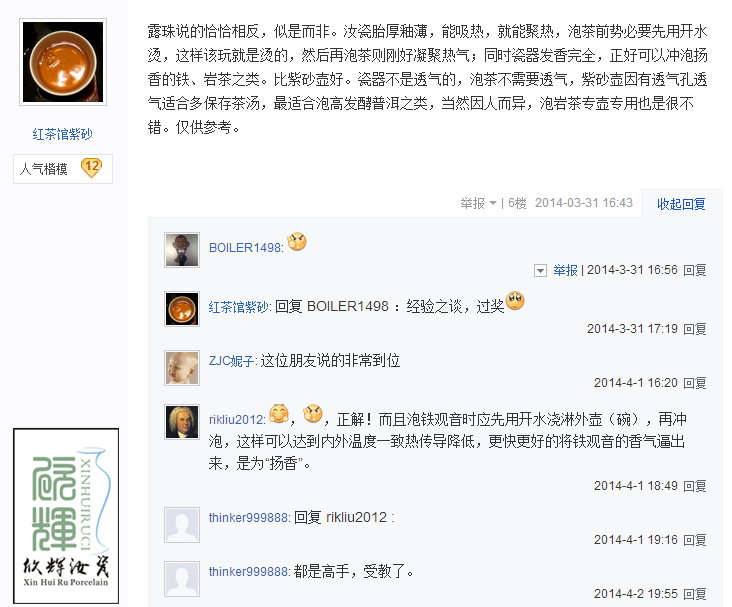732x607 pixels.
Task: Reply to the 16:56 BOILER1498 comment
Action: (x=695, y=270)
